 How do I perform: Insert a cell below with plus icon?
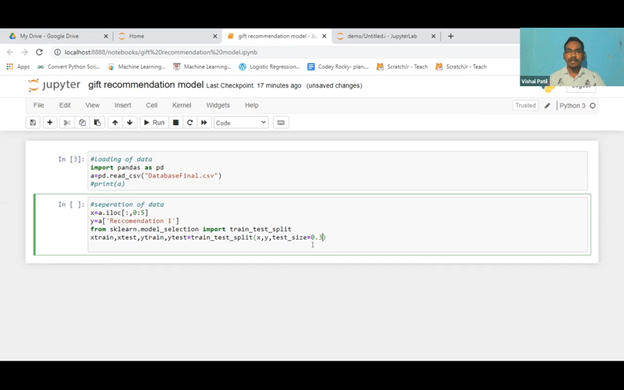(x=50, y=123)
